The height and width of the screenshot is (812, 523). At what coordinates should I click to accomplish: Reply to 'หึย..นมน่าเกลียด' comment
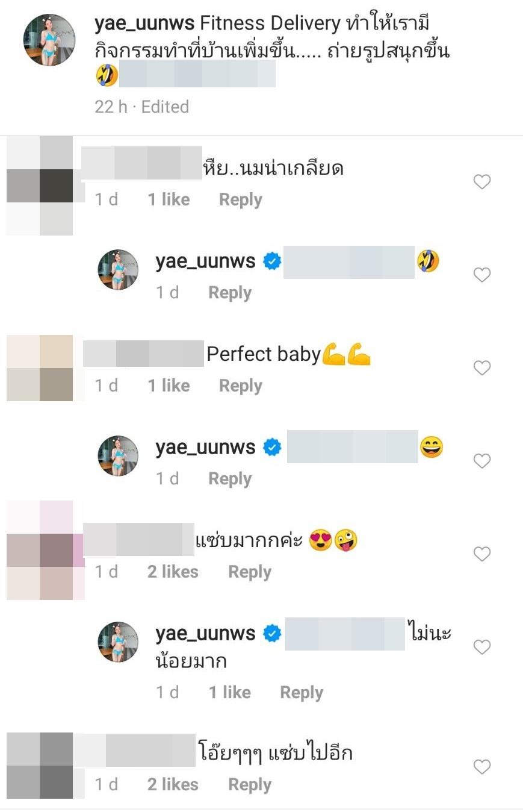click(241, 199)
